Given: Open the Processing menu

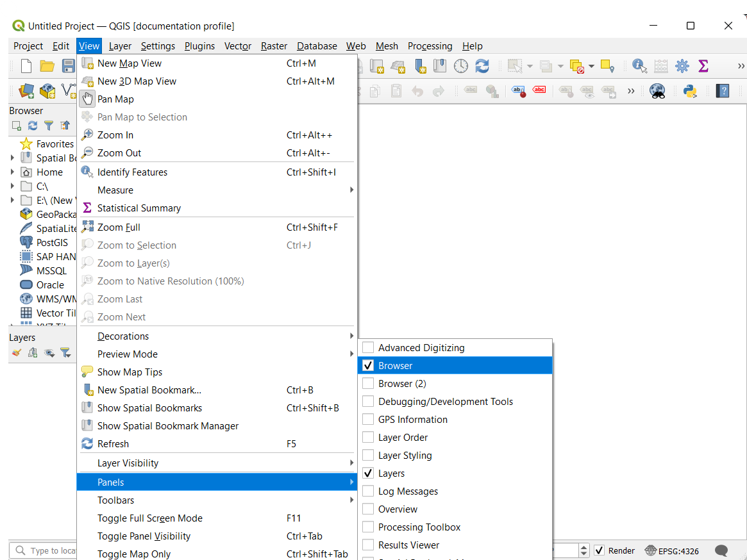Looking at the screenshot, I should pyautogui.click(x=430, y=45).
